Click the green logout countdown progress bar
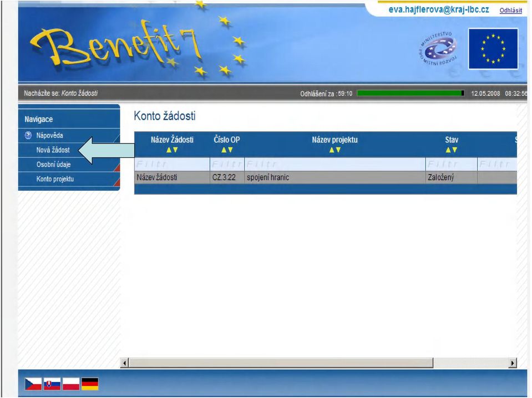This screenshot has width=532, height=398. 411,93
